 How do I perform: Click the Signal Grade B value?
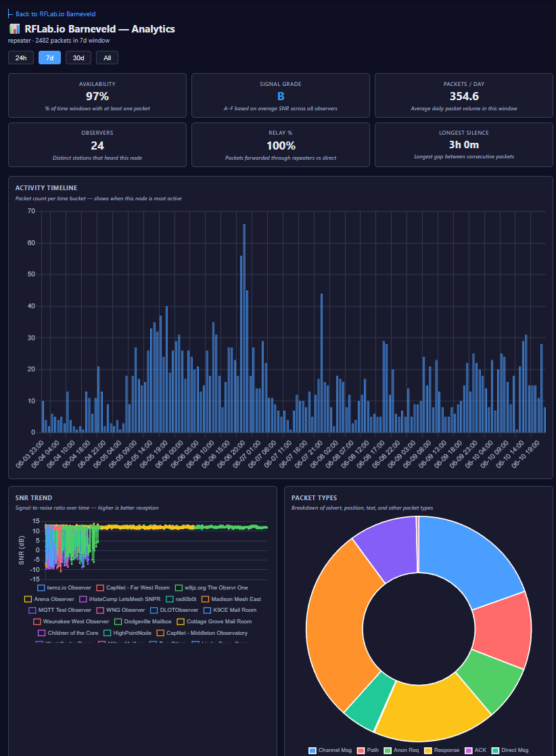tap(281, 96)
